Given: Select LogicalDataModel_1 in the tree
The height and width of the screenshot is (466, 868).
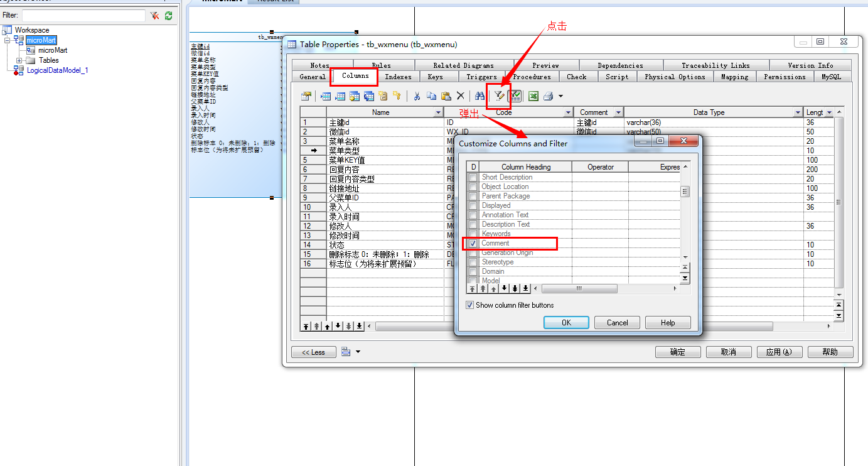Looking at the screenshot, I should tap(57, 70).
